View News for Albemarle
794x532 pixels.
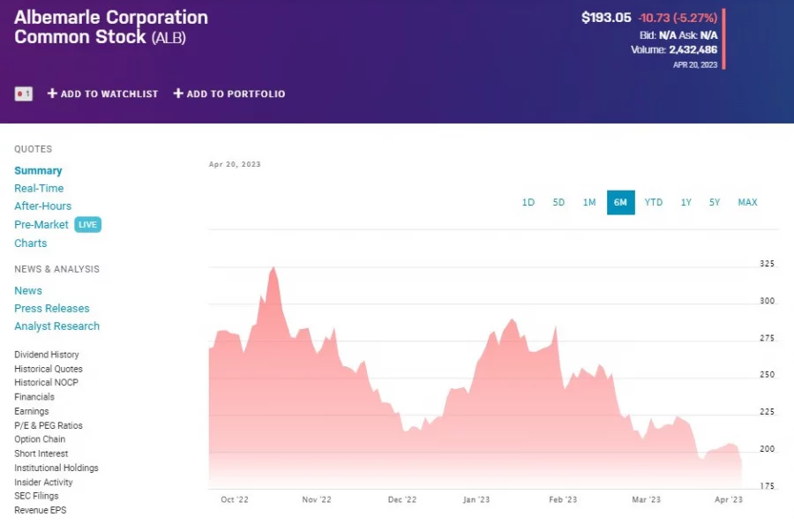pyautogui.click(x=27, y=289)
